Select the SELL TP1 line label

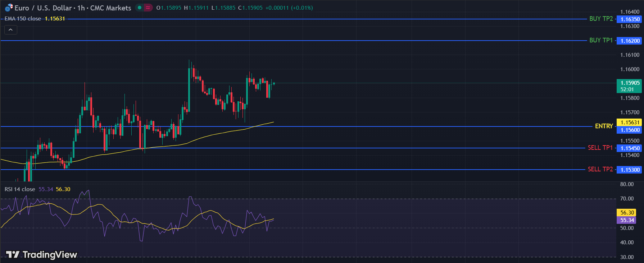600,148
